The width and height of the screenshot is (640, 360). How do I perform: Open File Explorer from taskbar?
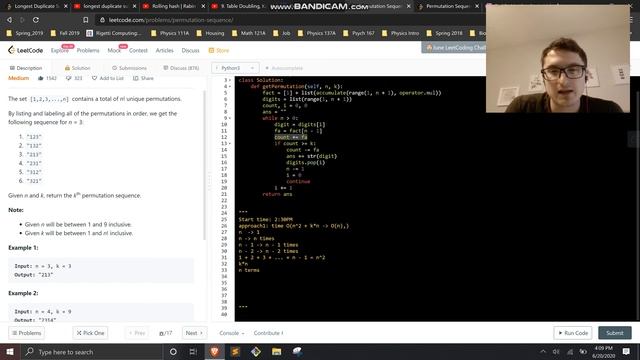click(x=276, y=351)
